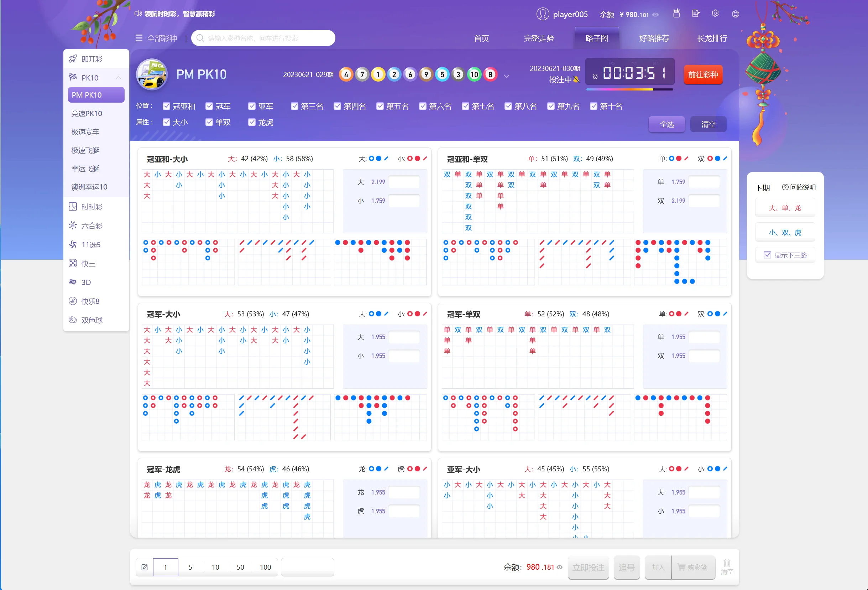Screen dimensions: 868x590
Task: Toggle the 龙虎 attribute checkbox
Action: (252, 123)
